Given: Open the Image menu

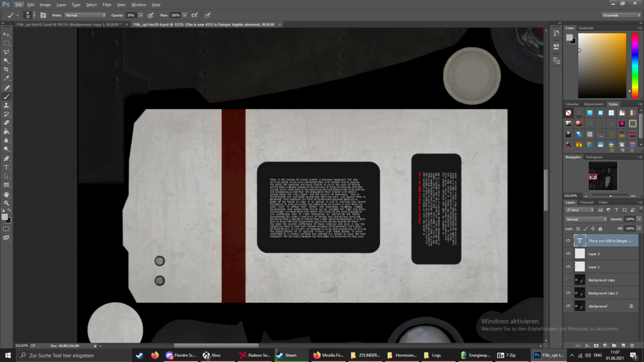Looking at the screenshot, I should pyautogui.click(x=45, y=5).
